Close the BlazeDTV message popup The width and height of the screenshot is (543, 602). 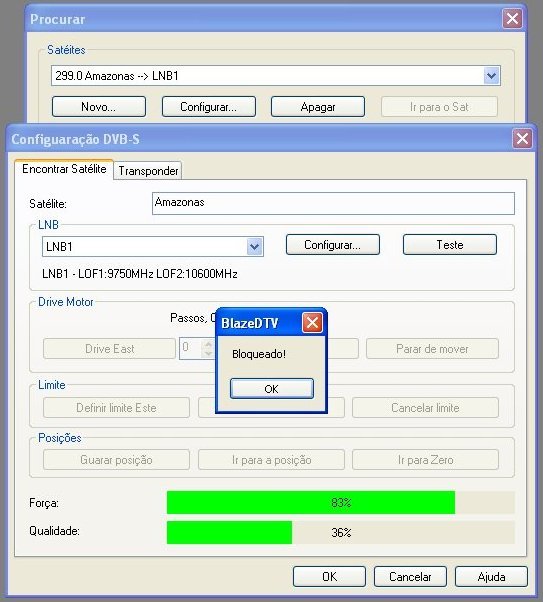(x=312, y=322)
